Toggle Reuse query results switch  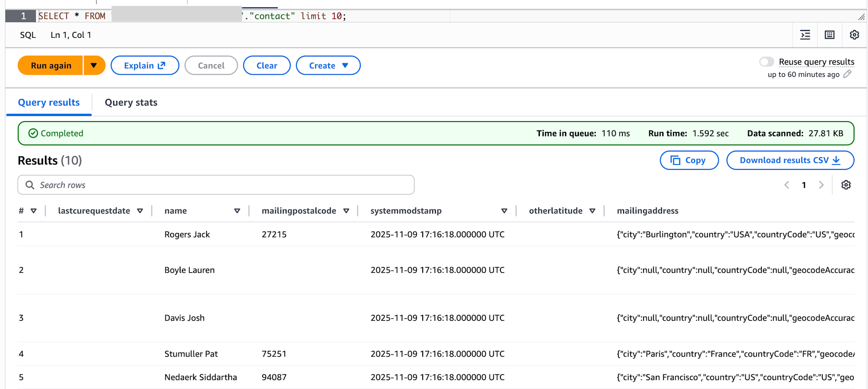[766, 62]
